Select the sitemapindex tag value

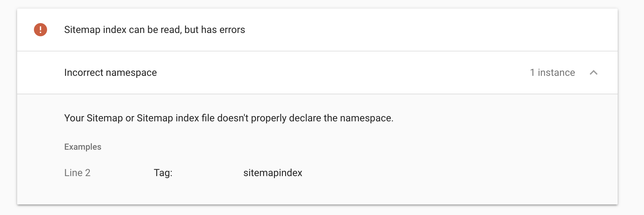[272, 172]
